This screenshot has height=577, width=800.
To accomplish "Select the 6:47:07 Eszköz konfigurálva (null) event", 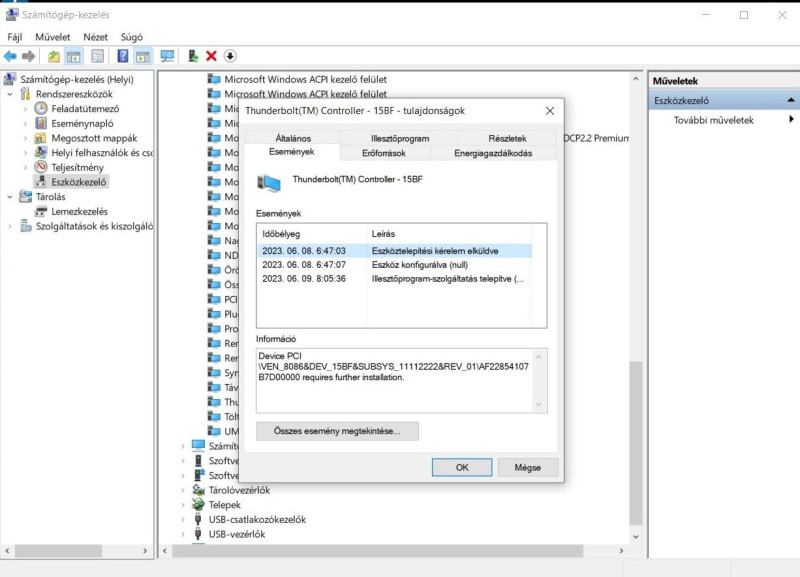I will click(394, 265).
